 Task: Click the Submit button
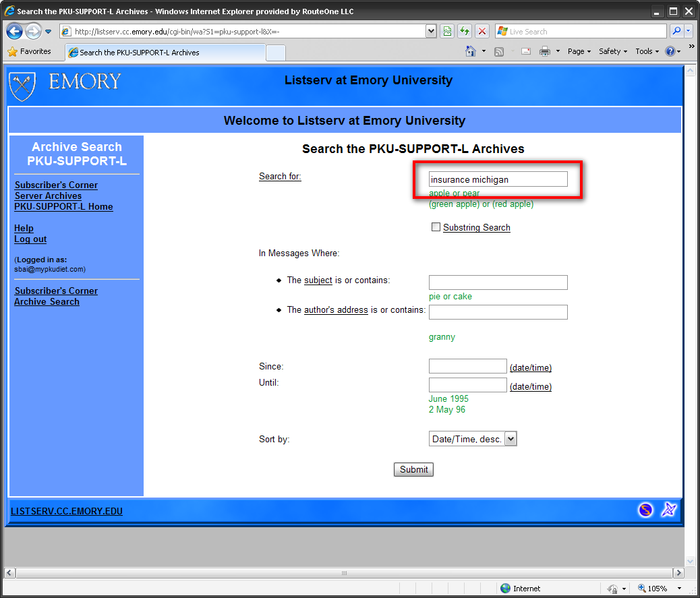(413, 469)
